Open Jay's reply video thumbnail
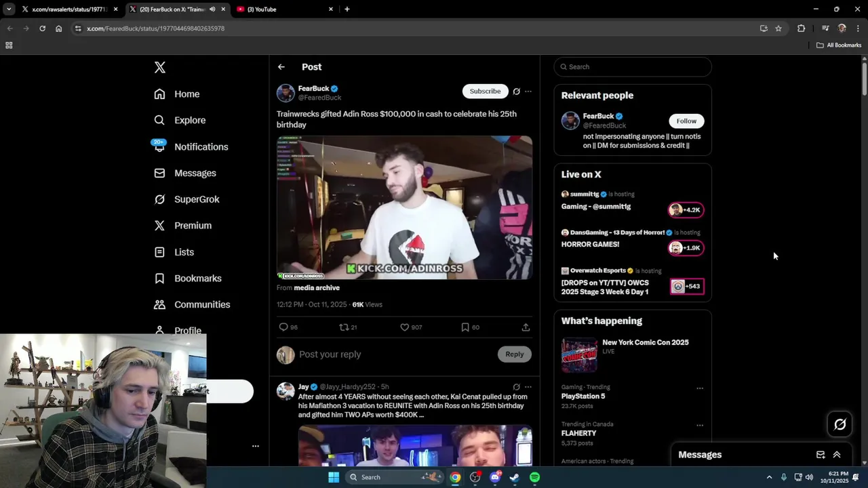868x488 pixels. pos(415,445)
